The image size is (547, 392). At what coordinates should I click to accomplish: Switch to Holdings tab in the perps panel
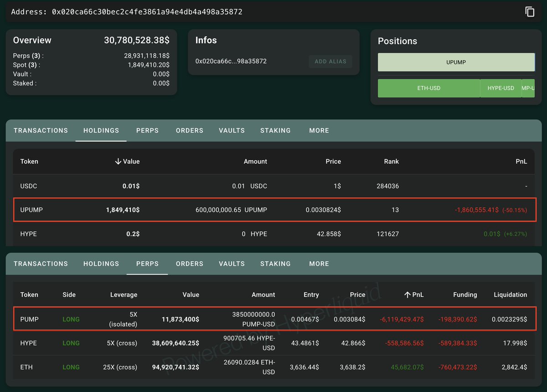[x=101, y=264]
